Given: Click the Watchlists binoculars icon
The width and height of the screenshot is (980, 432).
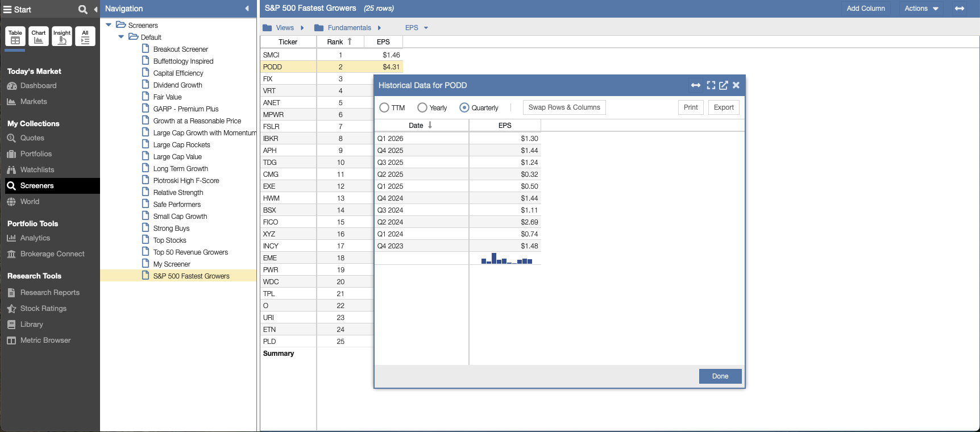Looking at the screenshot, I should tap(11, 170).
